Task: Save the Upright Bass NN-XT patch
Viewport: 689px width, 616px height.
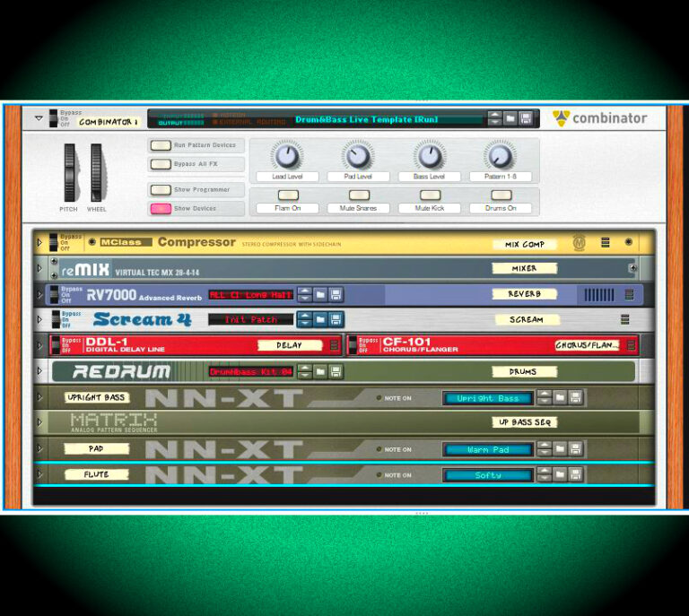Action: click(575, 398)
